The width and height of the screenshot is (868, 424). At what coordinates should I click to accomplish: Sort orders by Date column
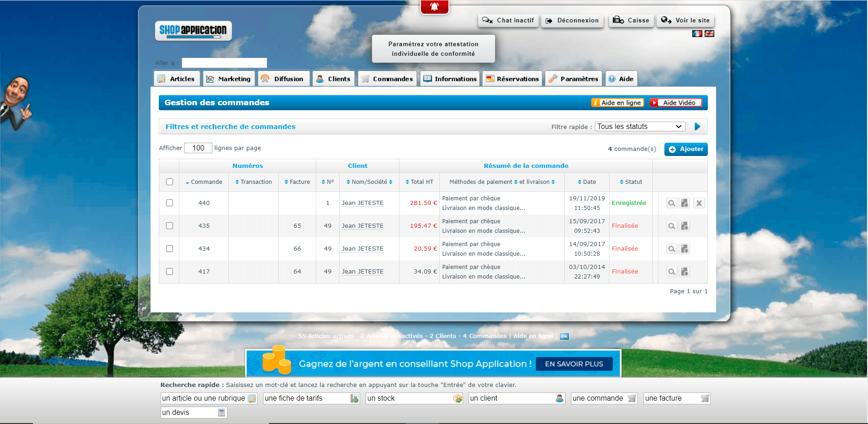(587, 182)
